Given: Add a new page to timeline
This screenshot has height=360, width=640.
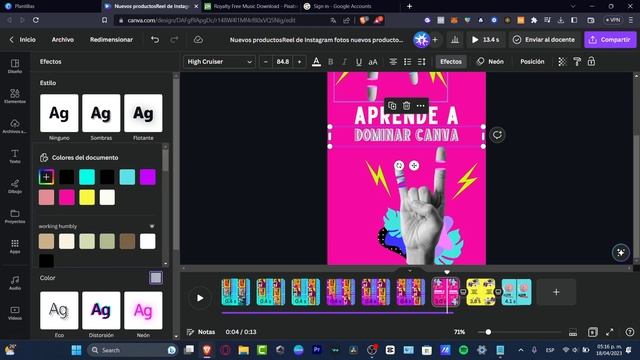Looking at the screenshot, I should (x=556, y=292).
